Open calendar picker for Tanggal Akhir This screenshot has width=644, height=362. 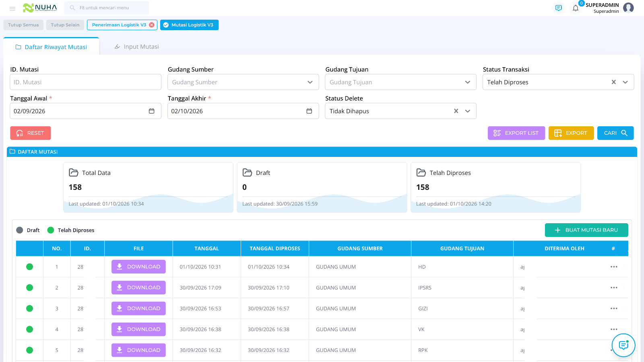coord(309,111)
